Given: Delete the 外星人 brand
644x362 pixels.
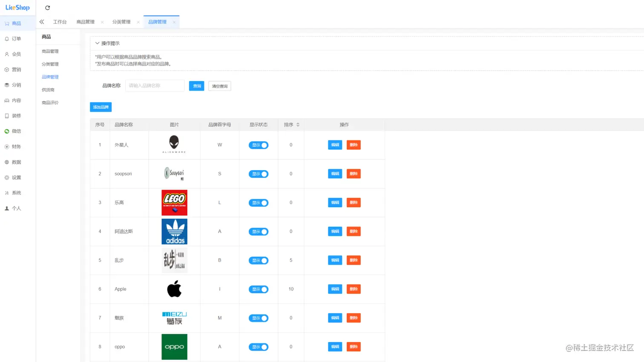Looking at the screenshot, I should tap(354, 145).
